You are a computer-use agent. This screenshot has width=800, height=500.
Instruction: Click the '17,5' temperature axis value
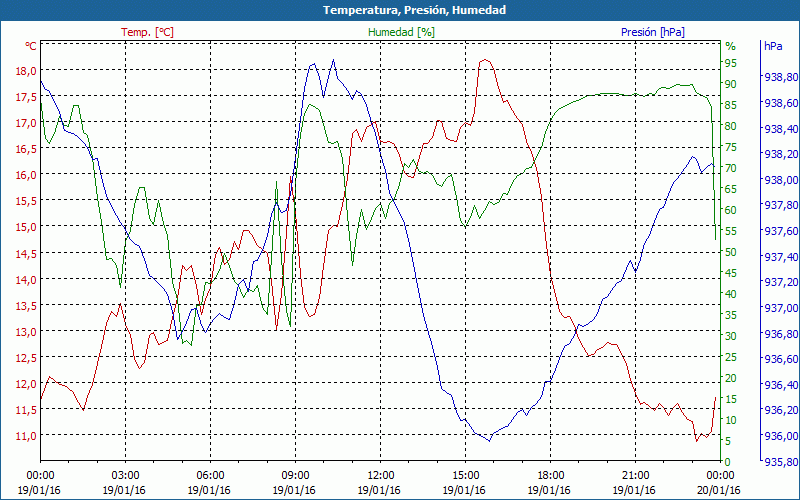tap(27, 97)
